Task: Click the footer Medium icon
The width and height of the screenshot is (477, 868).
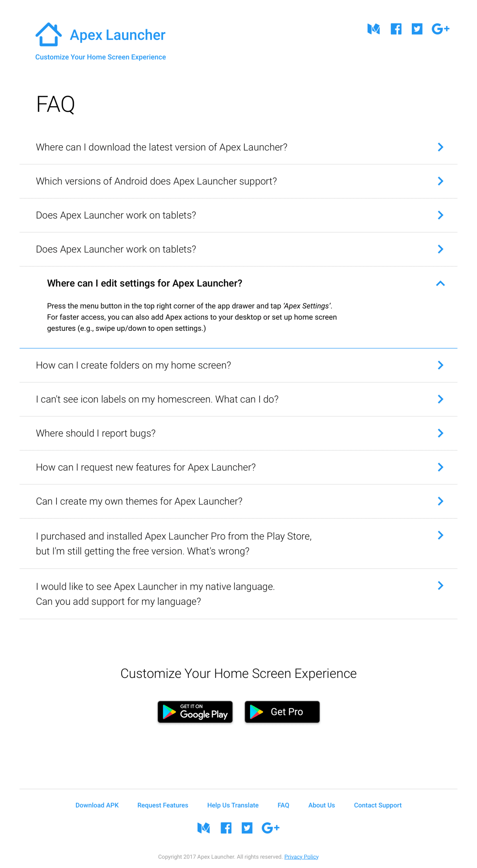Action: 204,828
